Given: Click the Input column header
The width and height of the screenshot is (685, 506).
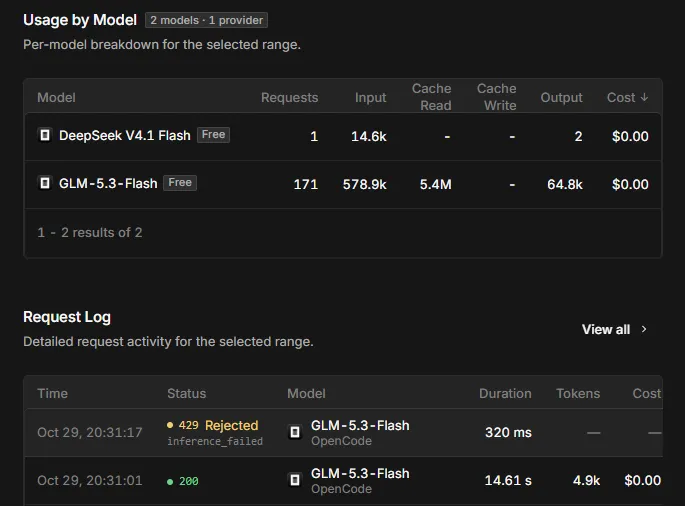Looking at the screenshot, I should tap(370, 97).
